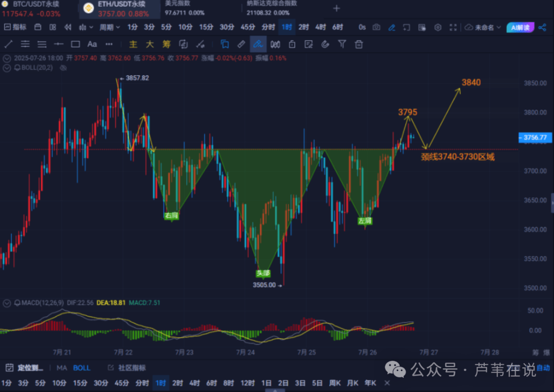The height and width of the screenshot is (392, 554).
Task: Click the fullscreen icon
Action: (x=453, y=27)
